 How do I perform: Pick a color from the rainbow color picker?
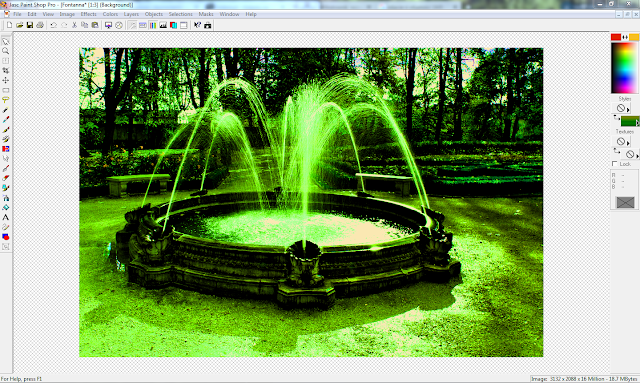[624, 68]
